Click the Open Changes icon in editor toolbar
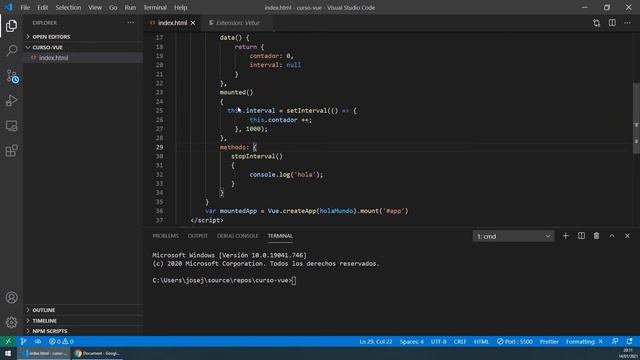The width and height of the screenshot is (640, 360). (x=596, y=23)
